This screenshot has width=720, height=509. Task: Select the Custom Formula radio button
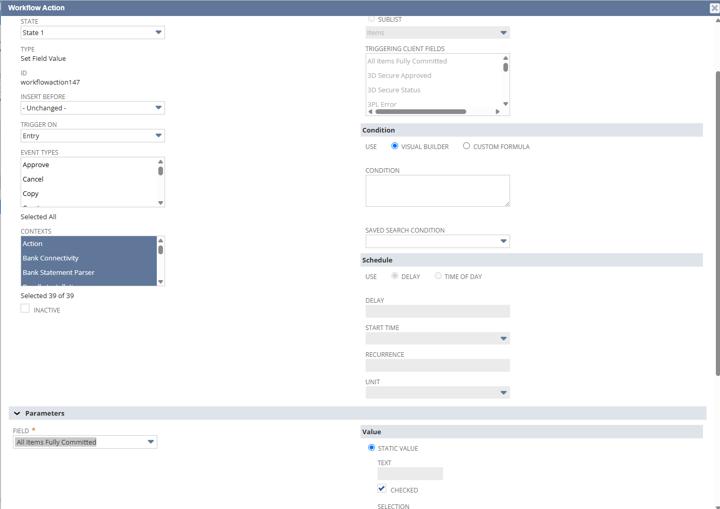467,146
